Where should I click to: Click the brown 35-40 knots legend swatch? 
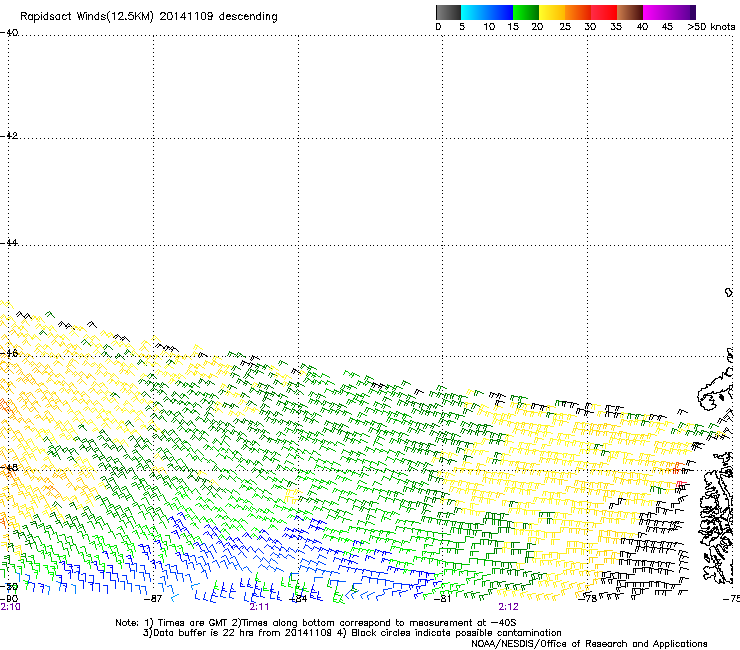pyautogui.click(x=630, y=12)
